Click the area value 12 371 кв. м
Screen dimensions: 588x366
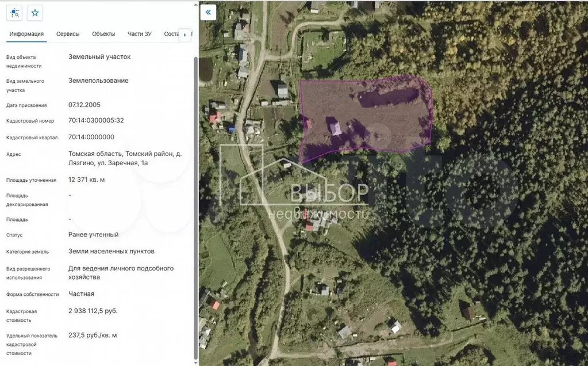click(x=87, y=180)
